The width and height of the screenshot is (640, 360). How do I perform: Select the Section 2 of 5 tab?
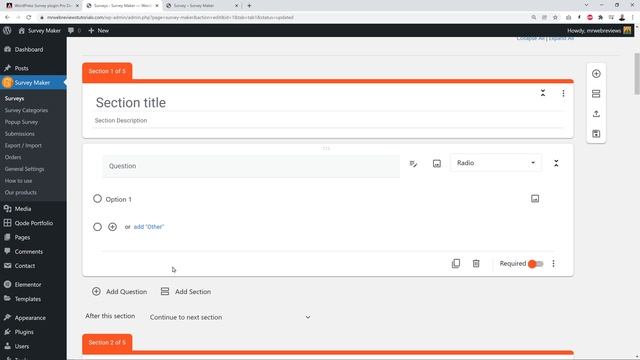pyautogui.click(x=107, y=342)
